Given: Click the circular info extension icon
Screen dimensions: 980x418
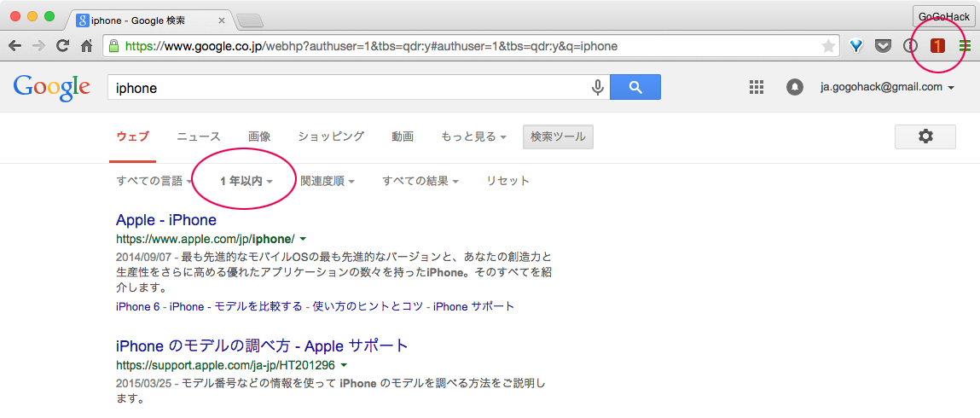Looking at the screenshot, I should click(x=910, y=45).
